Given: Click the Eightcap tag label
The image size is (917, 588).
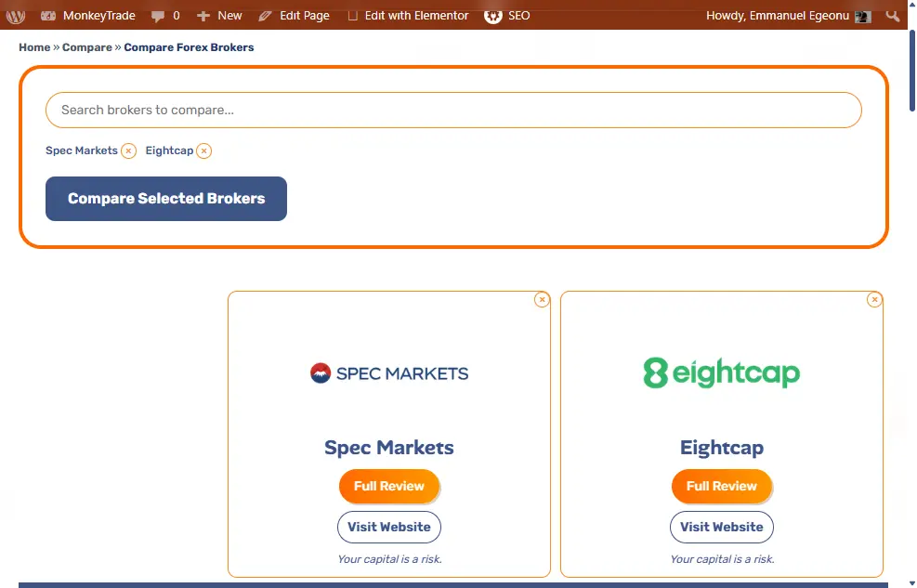Looking at the screenshot, I should [x=169, y=150].
